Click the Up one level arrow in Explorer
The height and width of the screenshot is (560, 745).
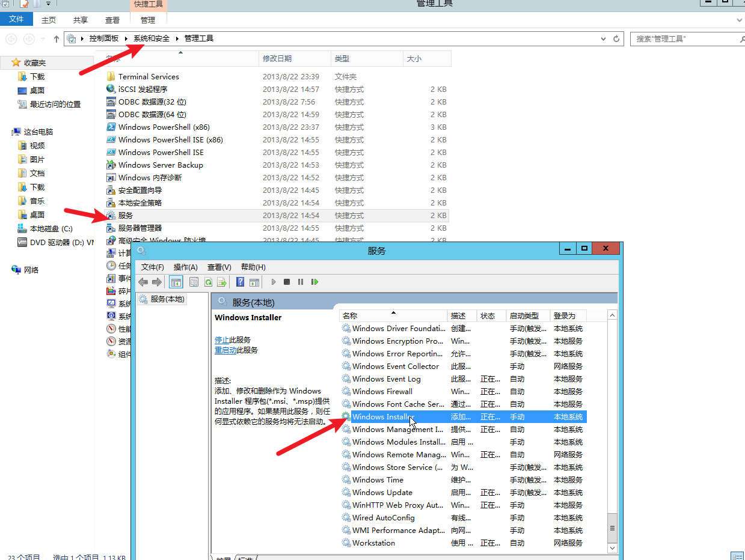point(56,38)
